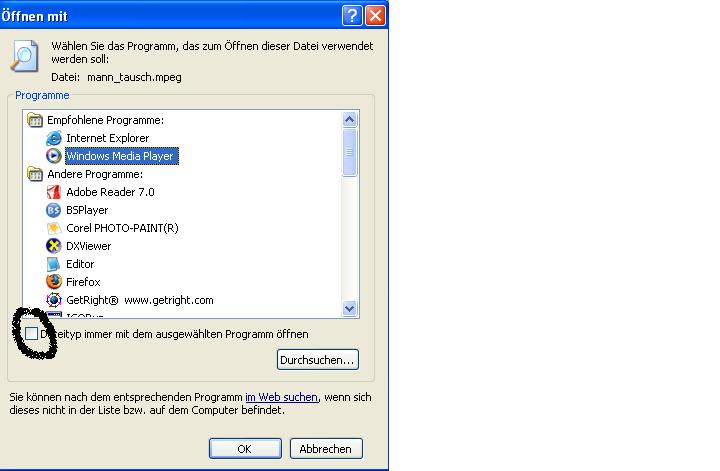Click the Empfohlene Programme folder icon
This screenshot has height=471, width=720.
(35, 120)
